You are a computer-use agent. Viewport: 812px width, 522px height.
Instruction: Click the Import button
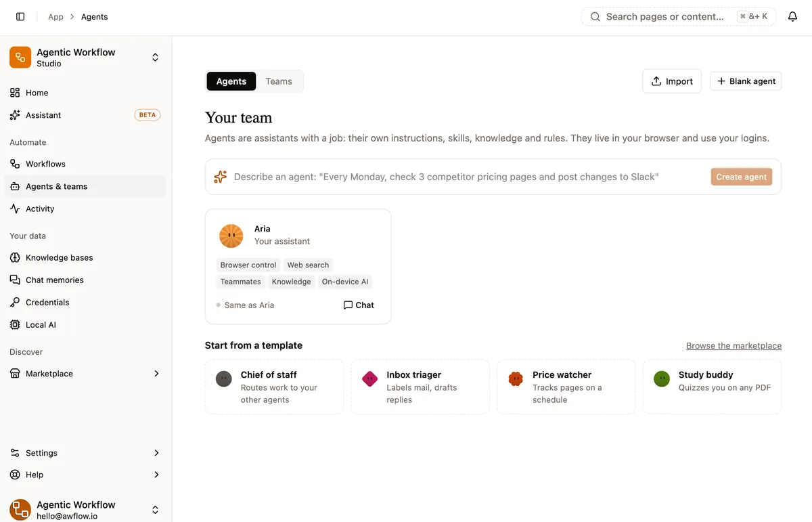point(672,81)
